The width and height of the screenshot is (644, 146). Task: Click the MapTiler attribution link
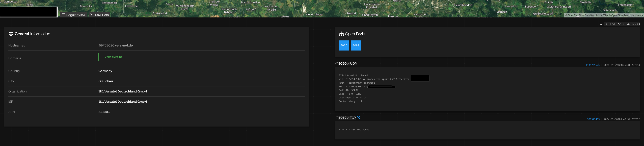tap(602, 15)
